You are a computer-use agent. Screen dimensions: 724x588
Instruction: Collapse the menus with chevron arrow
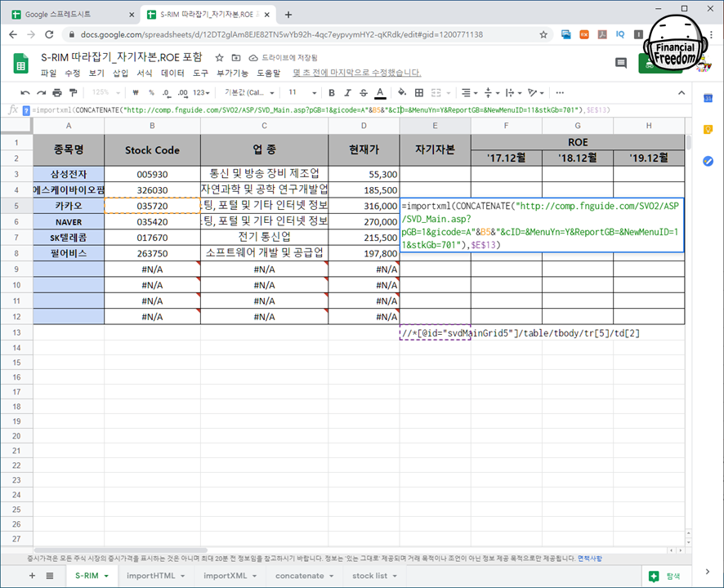(682, 93)
